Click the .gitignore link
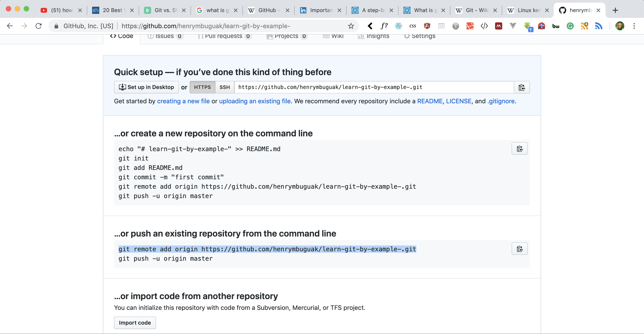This screenshot has width=644, height=334. pyautogui.click(x=501, y=101)
